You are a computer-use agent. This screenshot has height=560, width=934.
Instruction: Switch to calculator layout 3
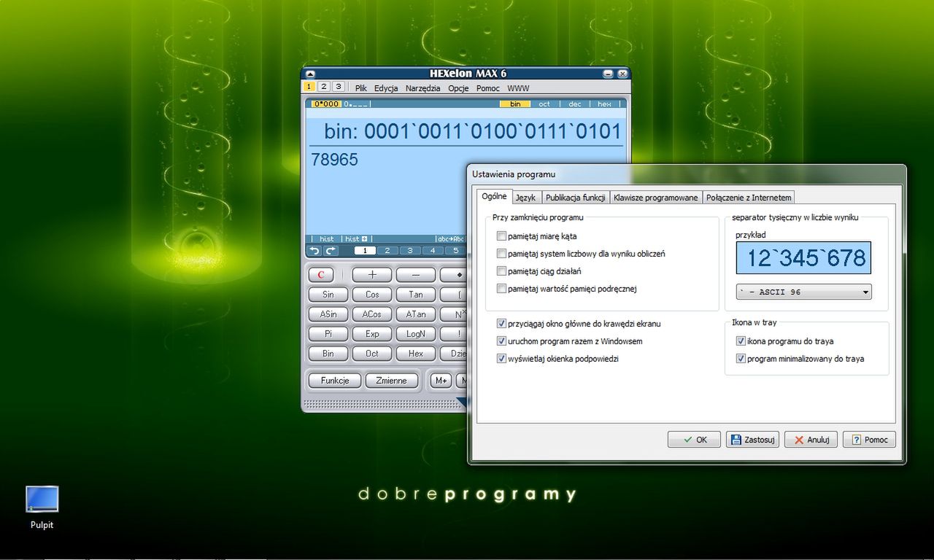point(338,87)
